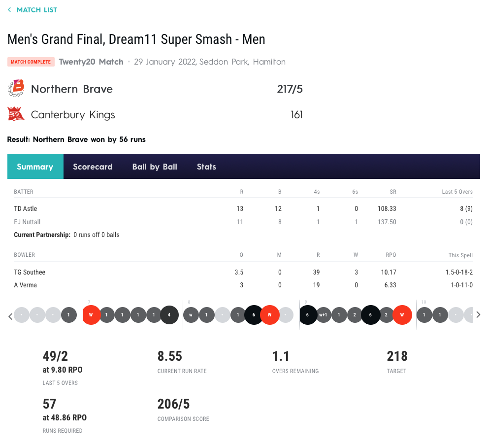
Task: Click the back chevron beside Match List
Action: pos(9,10)
